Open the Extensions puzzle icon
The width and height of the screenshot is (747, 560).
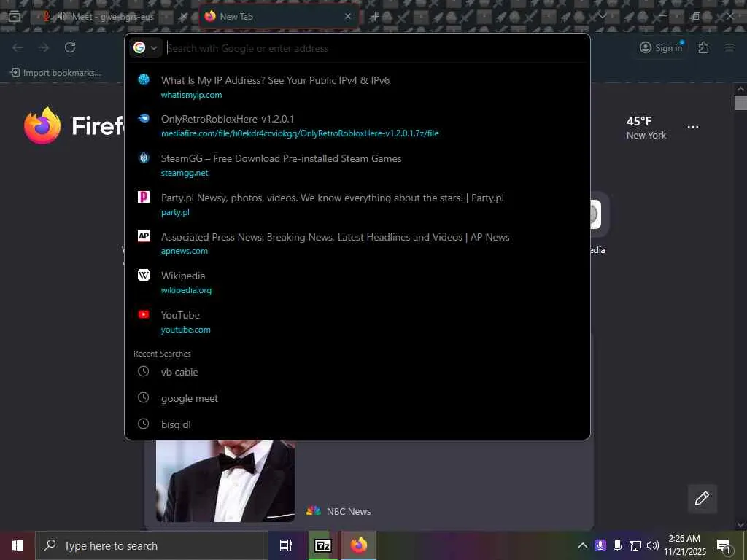704,47
